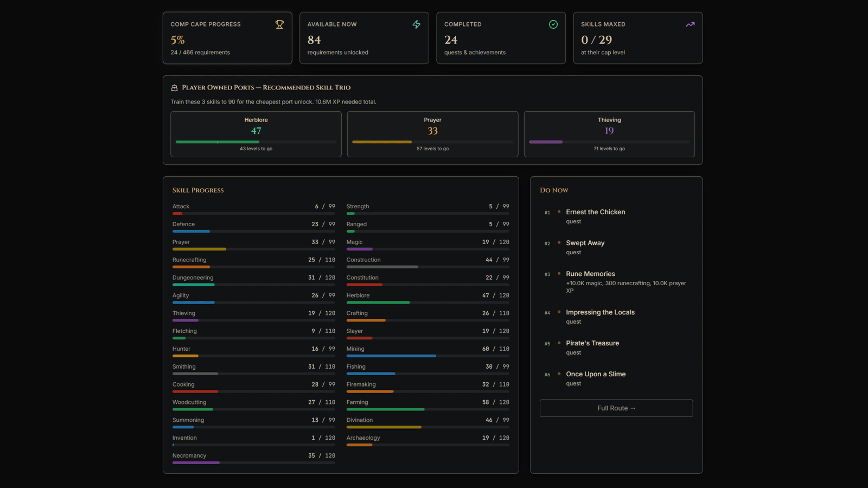Click the Hunter skill label
Image resolution: width=868 pixels, height=488 pixels.
coord(181,349)
